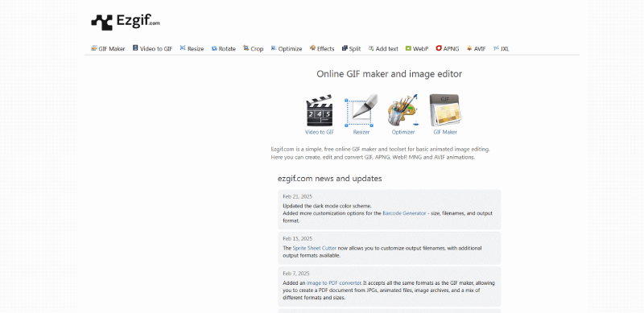Click the JXL menu icon
644x313 pixels.
tap(496, 48)
